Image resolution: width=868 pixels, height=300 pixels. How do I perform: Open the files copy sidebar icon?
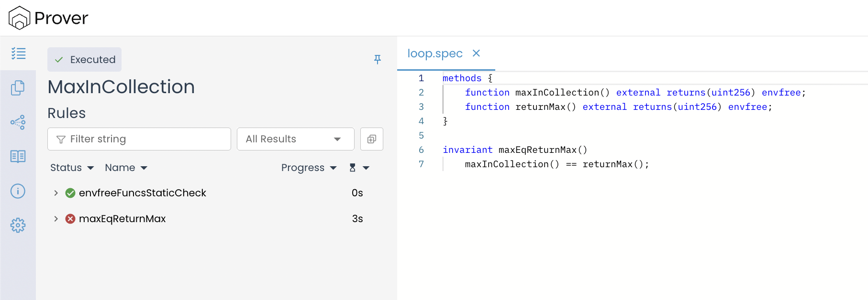[18, 88]
